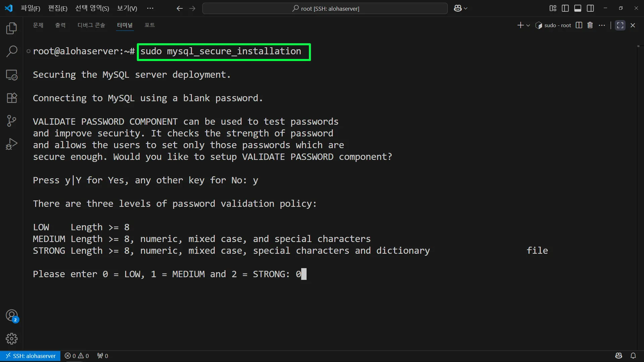Expand the new terminal launch profile dropdown
This screenshot has height=362, width=644.
(528, 25)
